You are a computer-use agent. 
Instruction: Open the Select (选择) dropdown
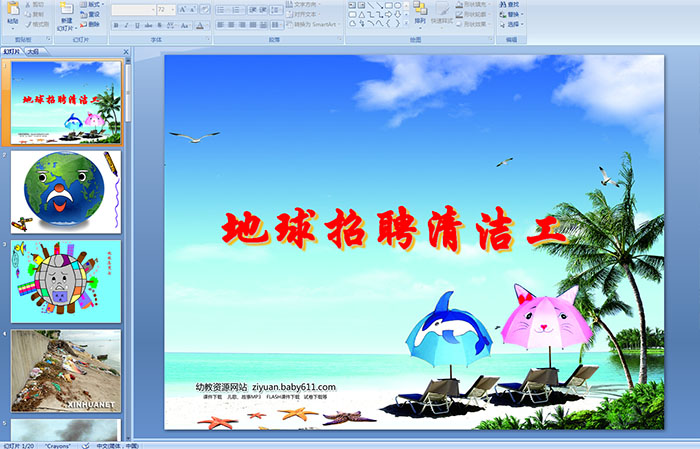pos(512,24)
